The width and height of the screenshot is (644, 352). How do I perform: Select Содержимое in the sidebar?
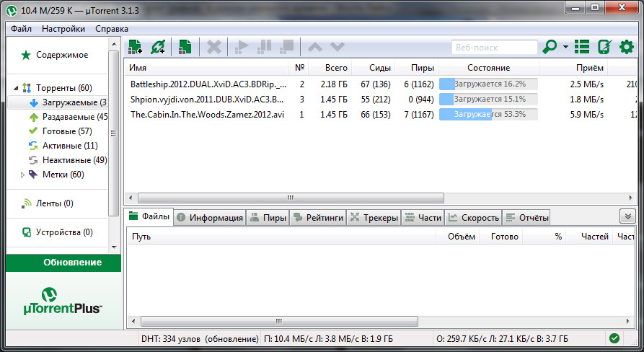tap(61, 55)
